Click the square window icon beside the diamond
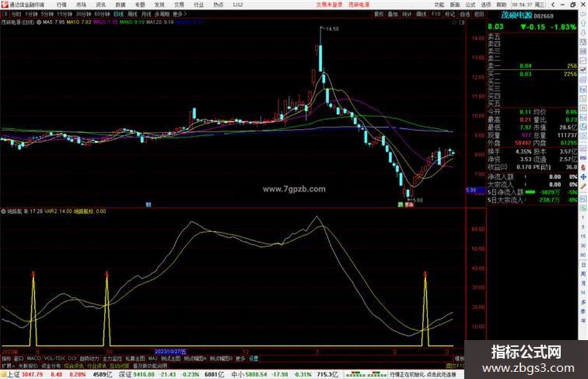This screenshot has height=379, width=588. 462,22
